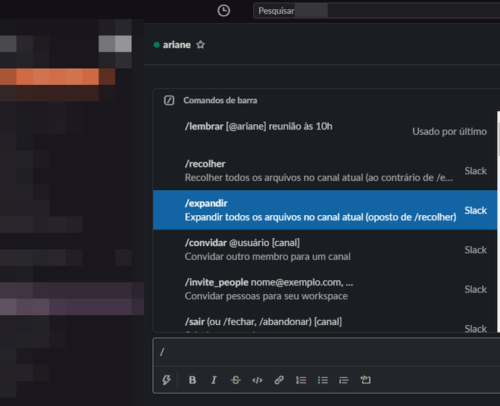
Task: Choose the highlighted /expandir command
Action: coord(325,210)
